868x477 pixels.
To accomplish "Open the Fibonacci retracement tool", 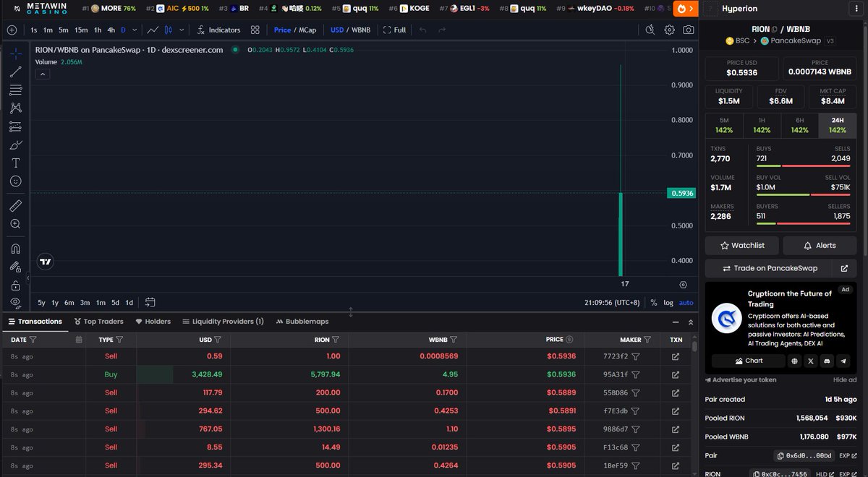I will [x=15, y=90].
